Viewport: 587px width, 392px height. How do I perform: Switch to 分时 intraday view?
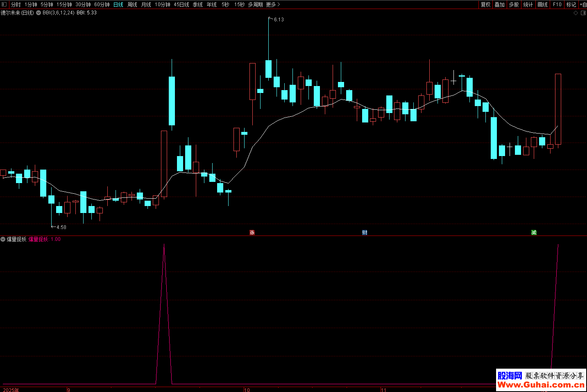[16, 5]
